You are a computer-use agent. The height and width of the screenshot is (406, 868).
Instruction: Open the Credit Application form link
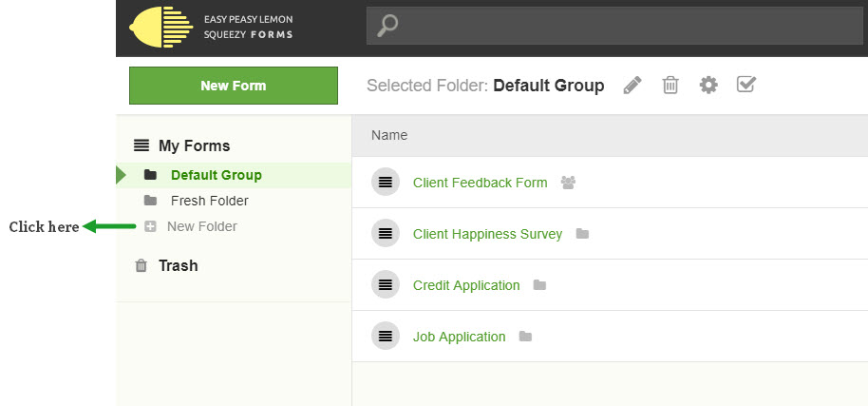click(466, 286)
